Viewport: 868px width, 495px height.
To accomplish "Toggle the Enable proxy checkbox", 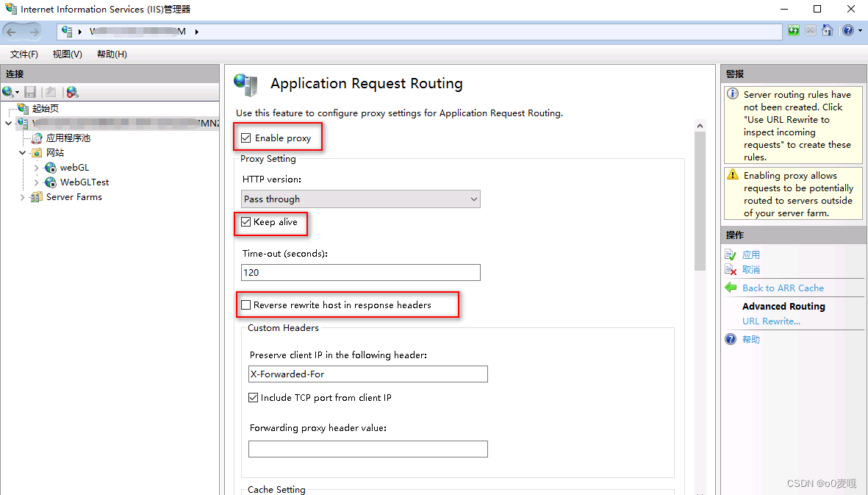I will [245, 138].
